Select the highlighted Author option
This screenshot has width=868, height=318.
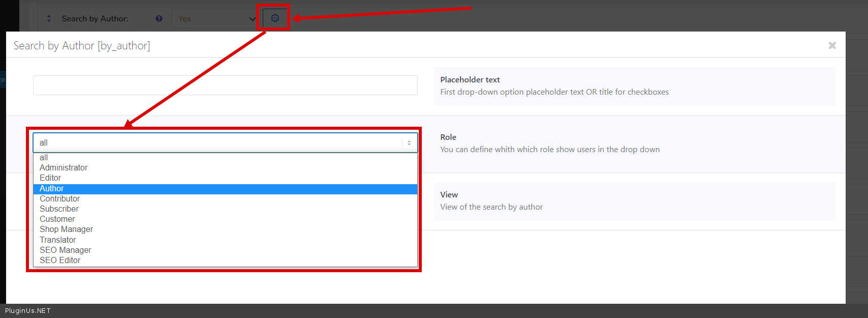coord(52,189)
